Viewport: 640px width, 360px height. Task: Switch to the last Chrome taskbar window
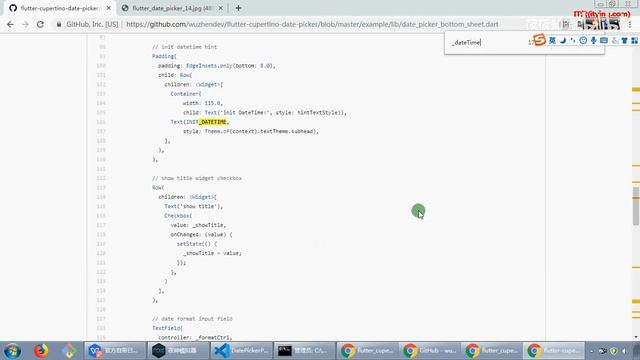[554, 351]
